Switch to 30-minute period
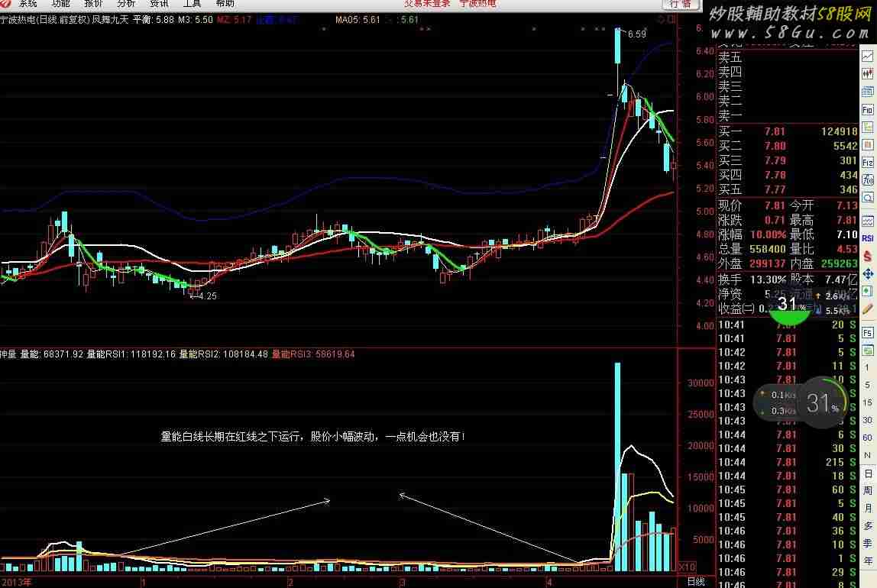 tap(868, 420)
